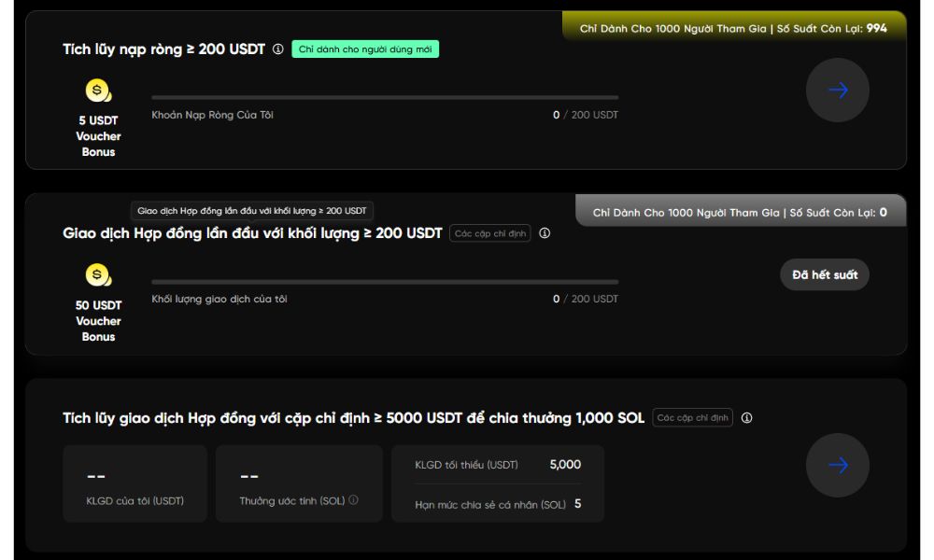Viewport: 934px width, 560px height.
Task: Click the net deposit progress bar
Action: pos(385,97)
